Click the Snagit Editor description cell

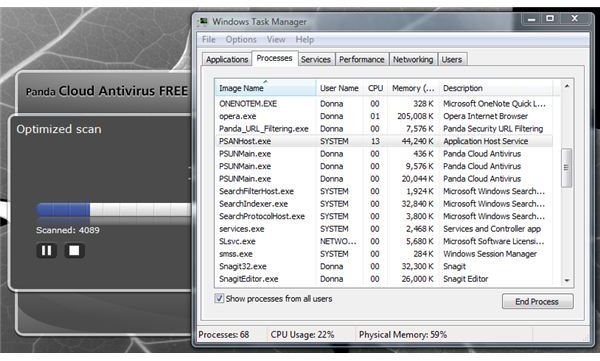point(465,279)
